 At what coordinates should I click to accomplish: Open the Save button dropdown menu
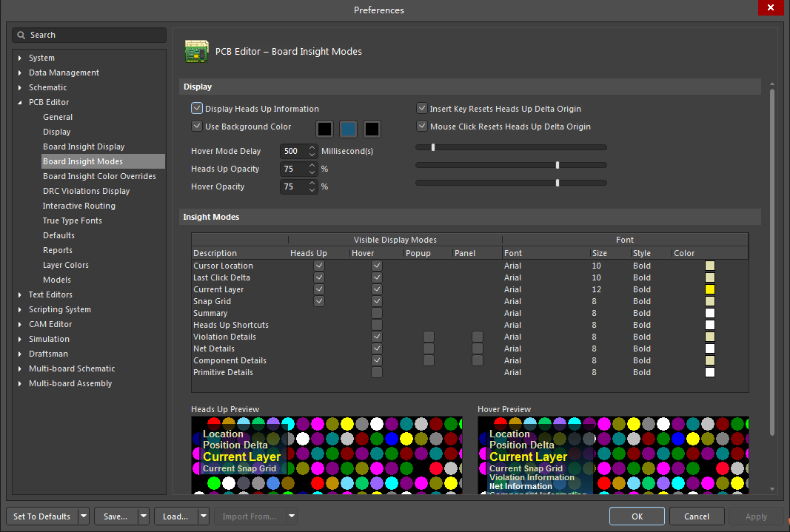(x=143, y=516)
